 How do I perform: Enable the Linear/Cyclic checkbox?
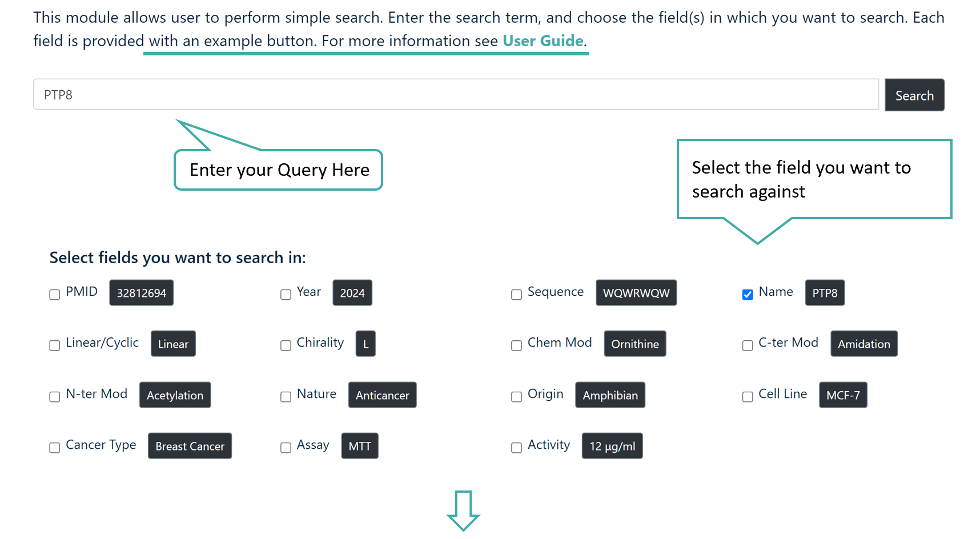(x=54, y=345)
